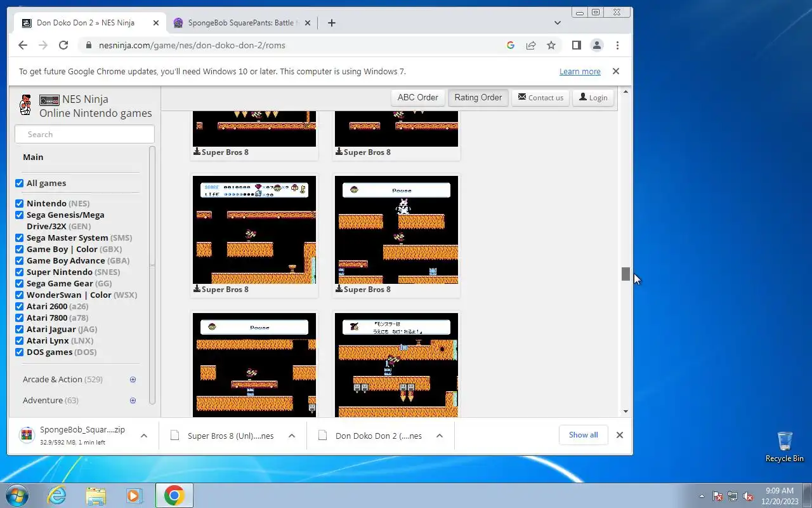Click the browser forward arrow
This screenshot has height=508, width=812.
pyautogui.click(x=43, y=45)
